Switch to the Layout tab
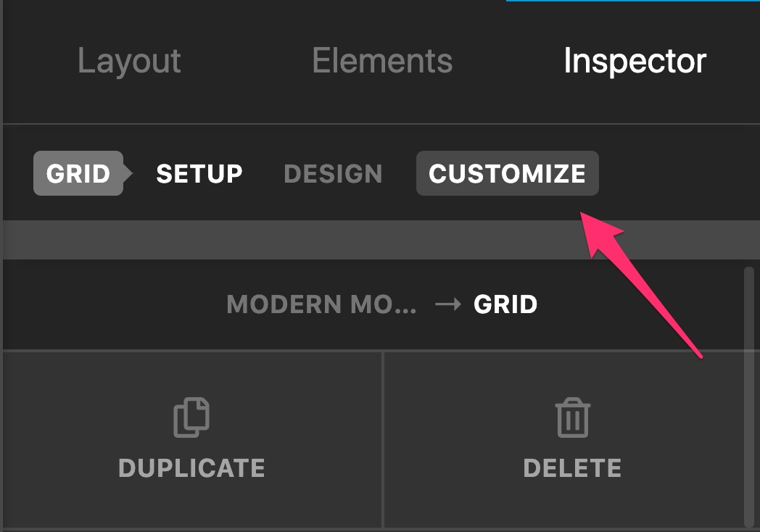This screenshot has height=532, width=760. click(129, 61)
